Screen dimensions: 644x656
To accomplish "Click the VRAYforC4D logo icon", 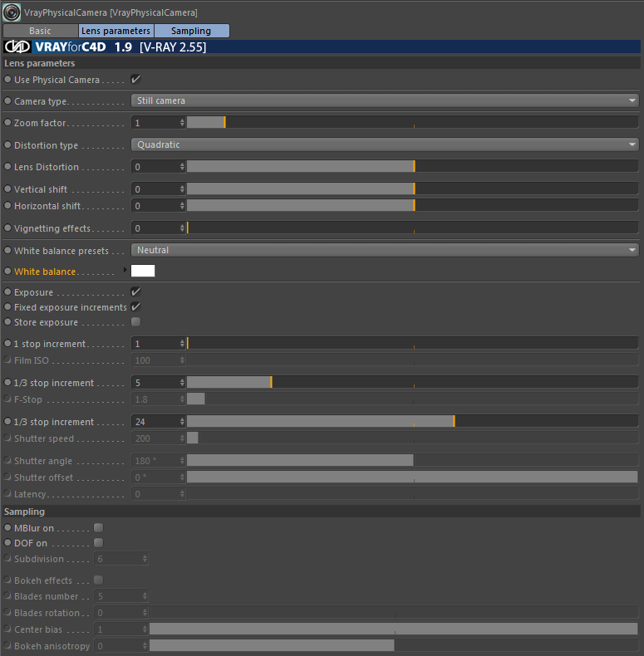I will tap(17, 47).
